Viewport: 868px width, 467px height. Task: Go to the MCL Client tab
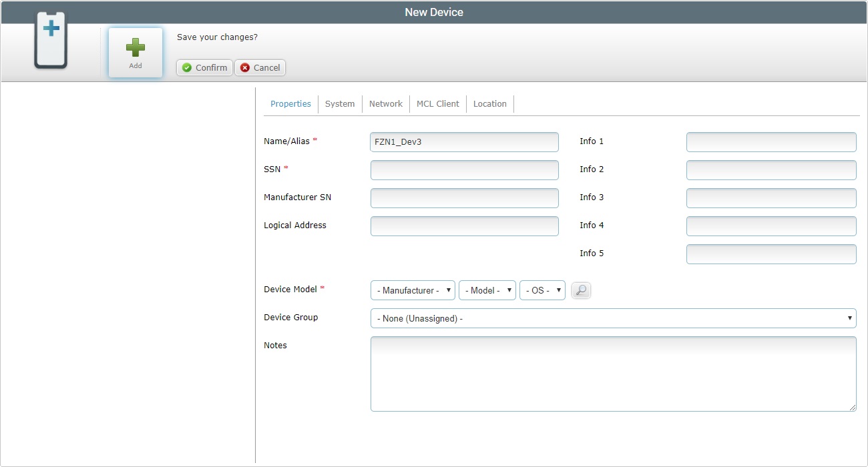(437, 104)
